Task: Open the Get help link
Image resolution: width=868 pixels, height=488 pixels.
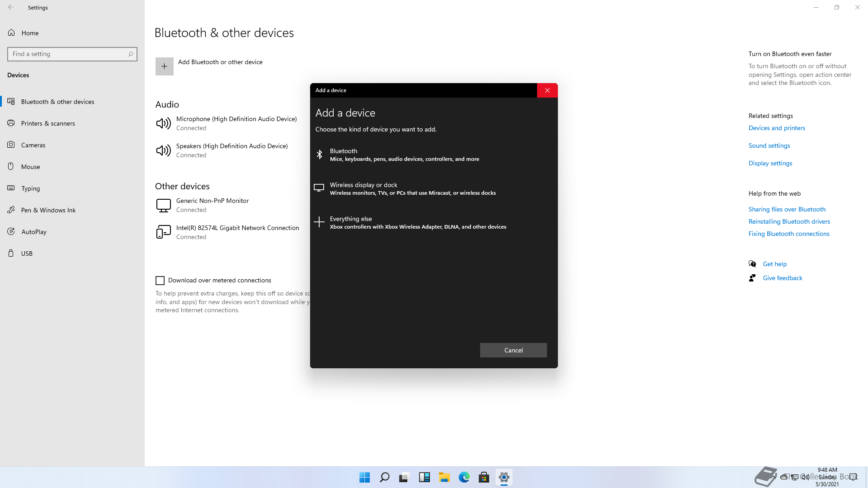Action: pyautogui.click(x=774, y=264)
